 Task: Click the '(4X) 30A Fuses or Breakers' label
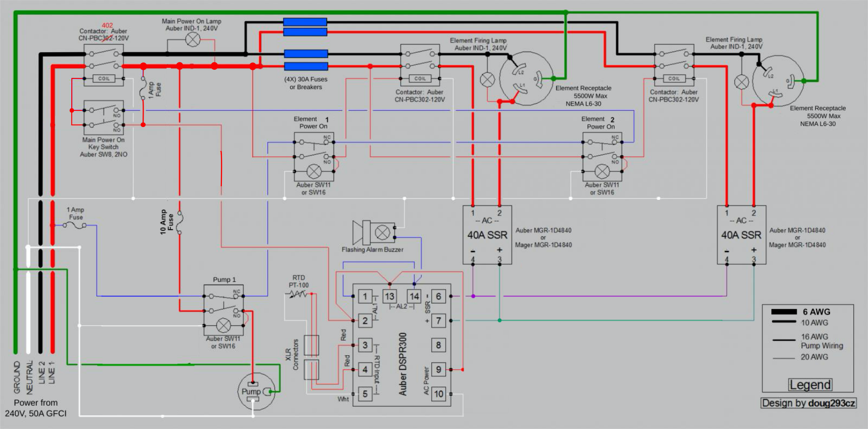click(x=305, y=83)
